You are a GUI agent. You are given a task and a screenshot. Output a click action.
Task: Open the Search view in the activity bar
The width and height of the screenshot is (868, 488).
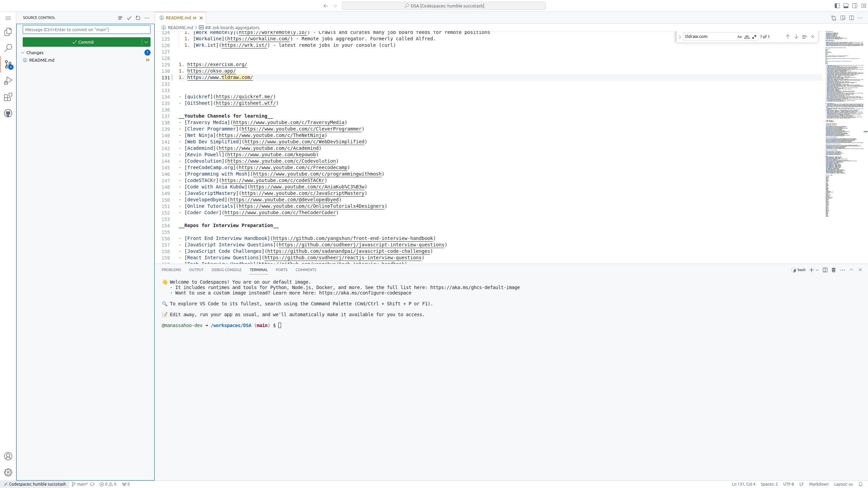click(x=8, y=48)
